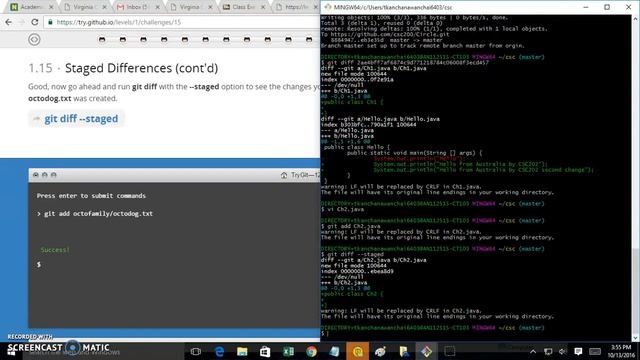This screenshot has width=640, height=360.
Task: Switch to Git Bash taskbar icon
Action: pos(427,351)
